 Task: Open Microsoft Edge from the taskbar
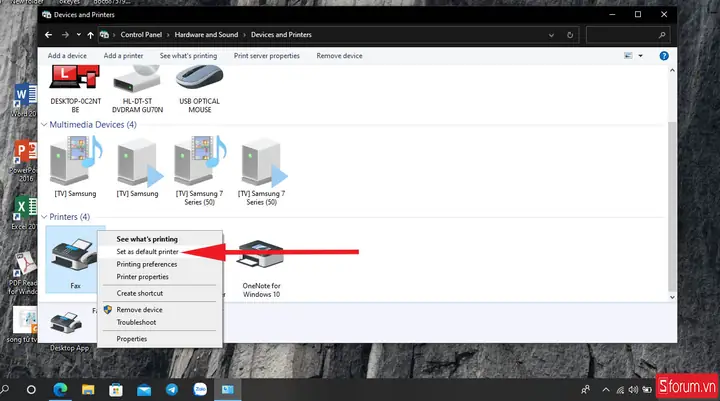click(60, 390)
